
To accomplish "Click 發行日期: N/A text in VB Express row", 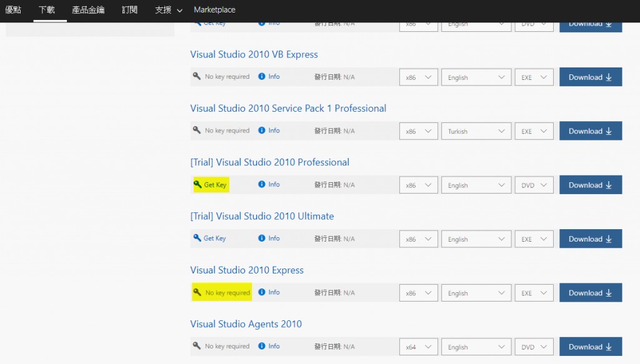I will pos(334,77).
